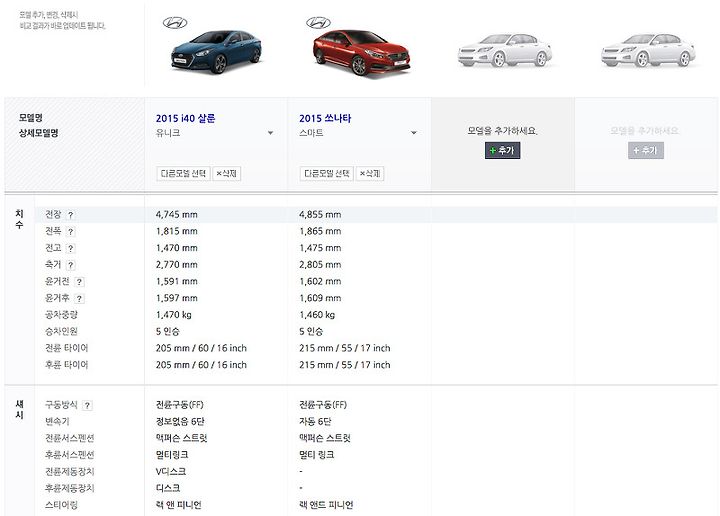This screenshot has height=516, width=720.
Task: Select the 4,855 mm value
Action: (x=320, y=215)
